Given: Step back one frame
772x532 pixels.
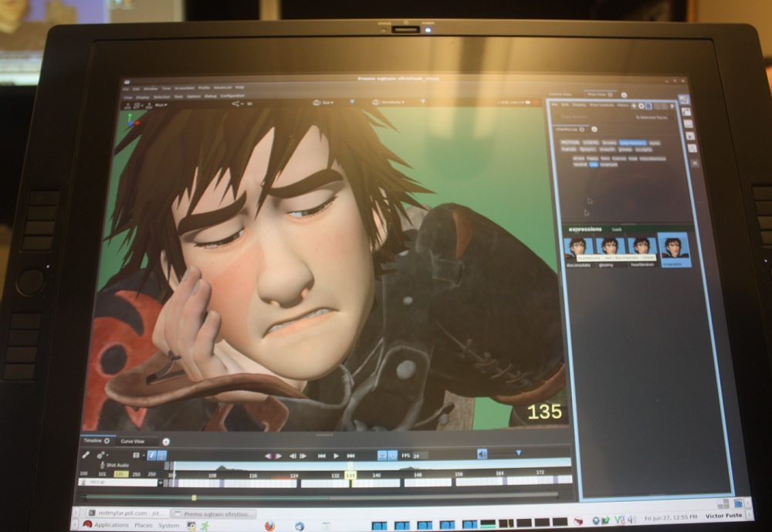Looking at the screenshot, I should pos(293,456).
